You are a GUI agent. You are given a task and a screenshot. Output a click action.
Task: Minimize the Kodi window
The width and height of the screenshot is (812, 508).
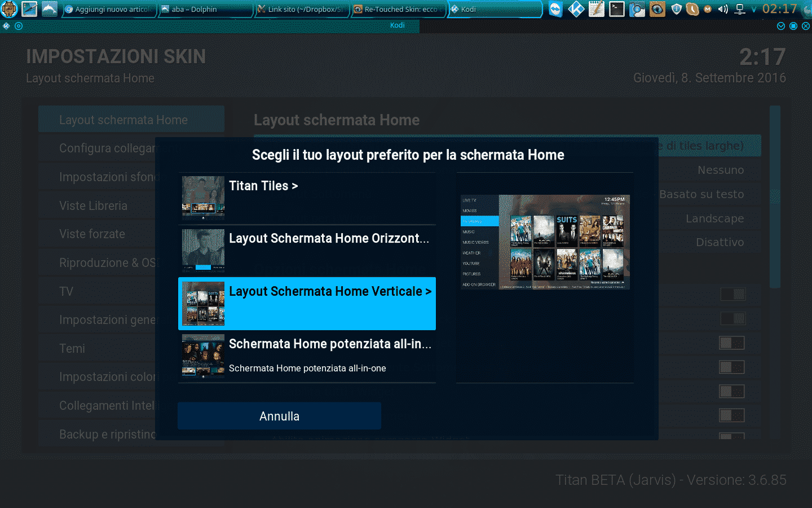pos(781,26)
